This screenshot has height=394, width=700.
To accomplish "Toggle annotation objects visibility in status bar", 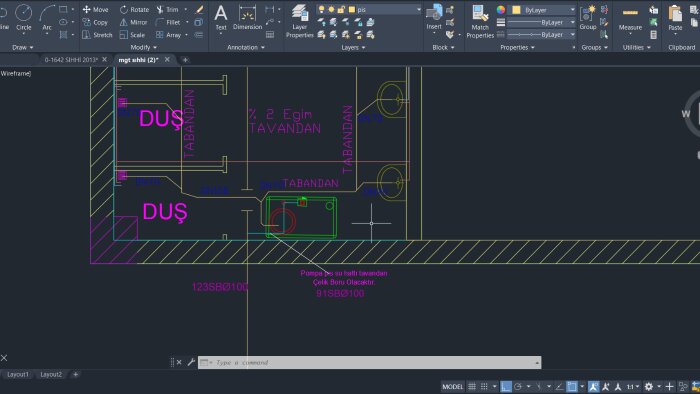I will pyautogui.click(x=593, y=386).
